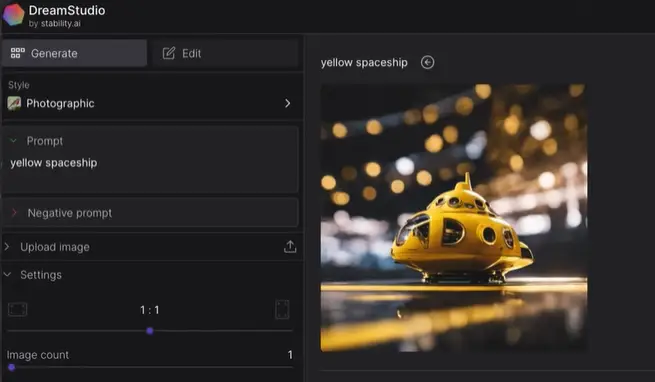The image size is (655, 382).
Task: Open the Photographic style chooser arrow
Action: pyautogui.click(x=287, y=103)
